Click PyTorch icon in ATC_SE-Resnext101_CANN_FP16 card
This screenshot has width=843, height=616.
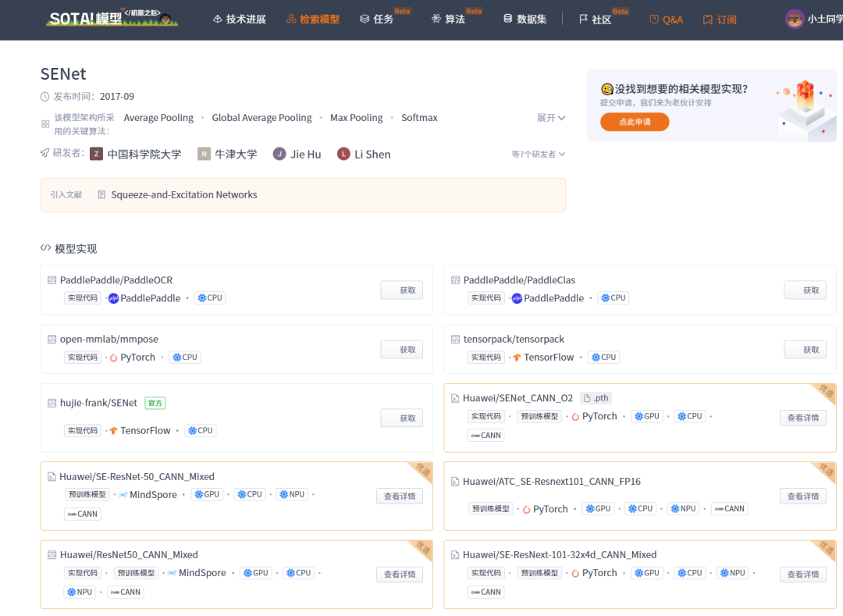tap(526, 510)
